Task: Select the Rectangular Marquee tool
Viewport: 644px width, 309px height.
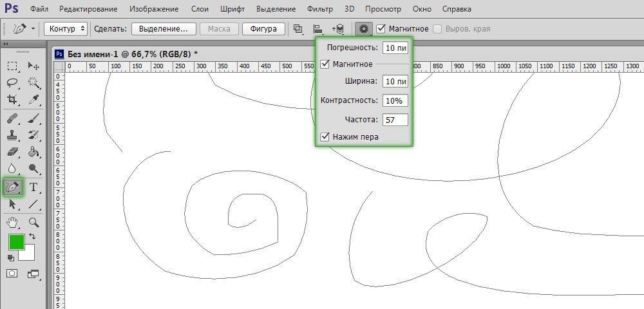Action: point(13,66)
